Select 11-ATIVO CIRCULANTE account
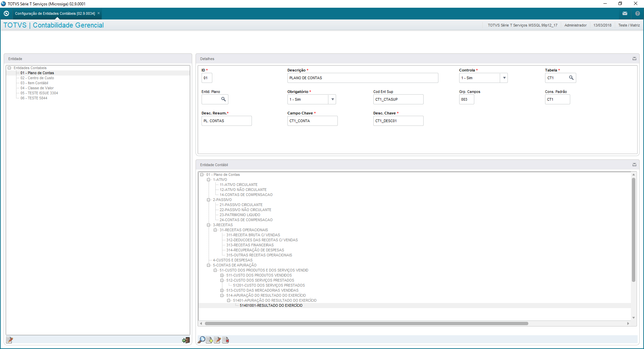 [238, 185]
